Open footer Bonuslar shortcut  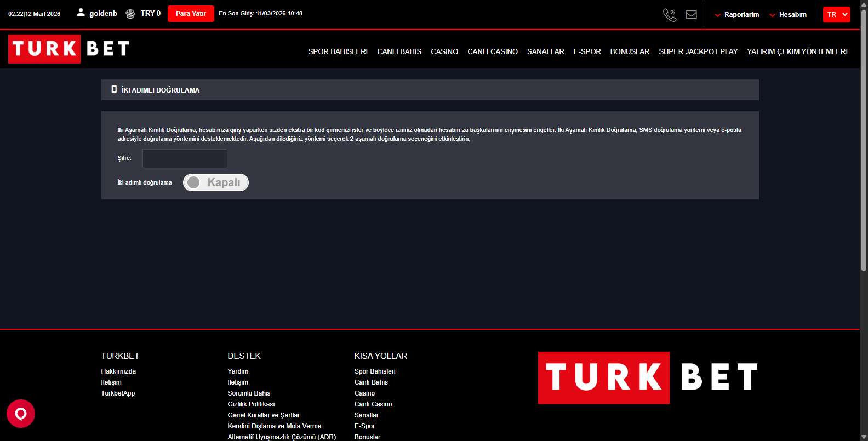point(367,437)
